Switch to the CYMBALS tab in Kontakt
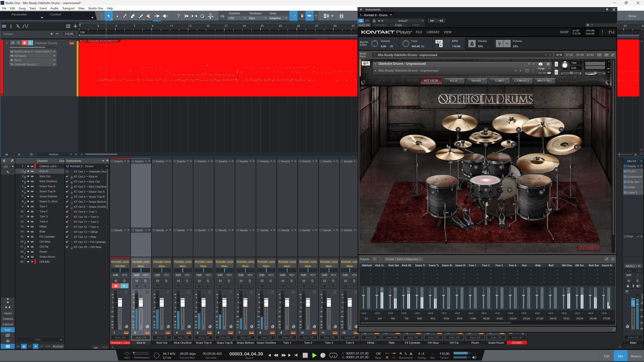 point(522,80)
